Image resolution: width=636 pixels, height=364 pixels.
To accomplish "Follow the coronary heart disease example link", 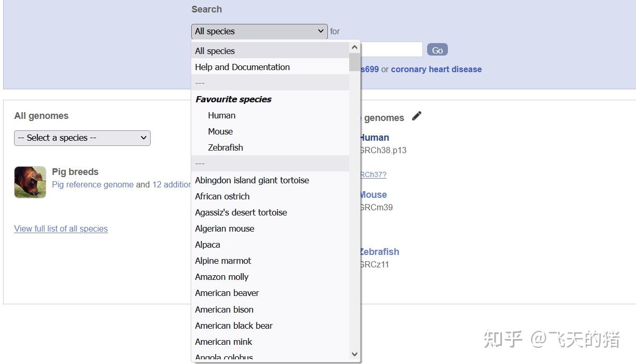I will pos(436,70).
